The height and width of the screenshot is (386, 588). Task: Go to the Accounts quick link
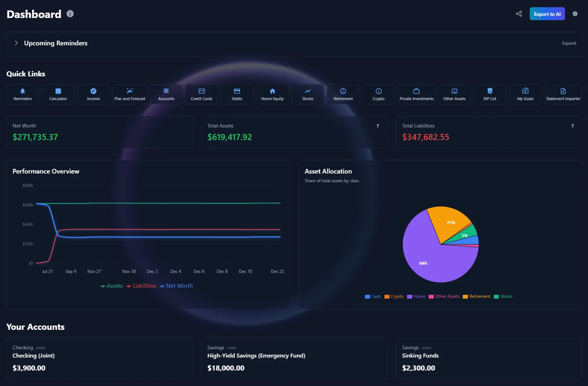166,94
